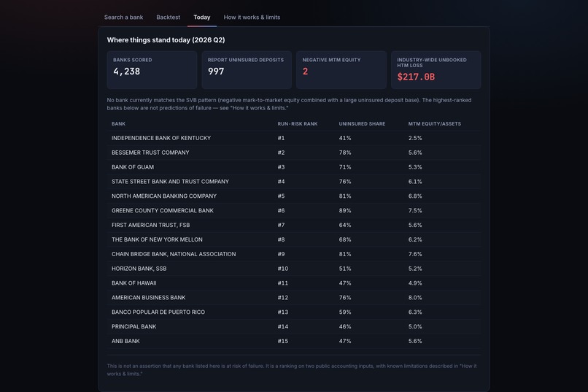Select North American Banking Company row

pyautogui.click(x=293, y=196)
